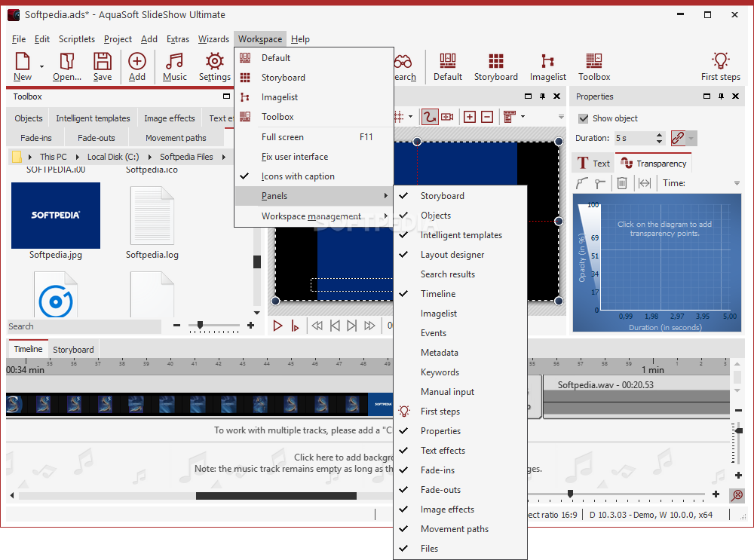Pin the Properties panel
Viewport: 754px width, 560px height.
(721, 96)
